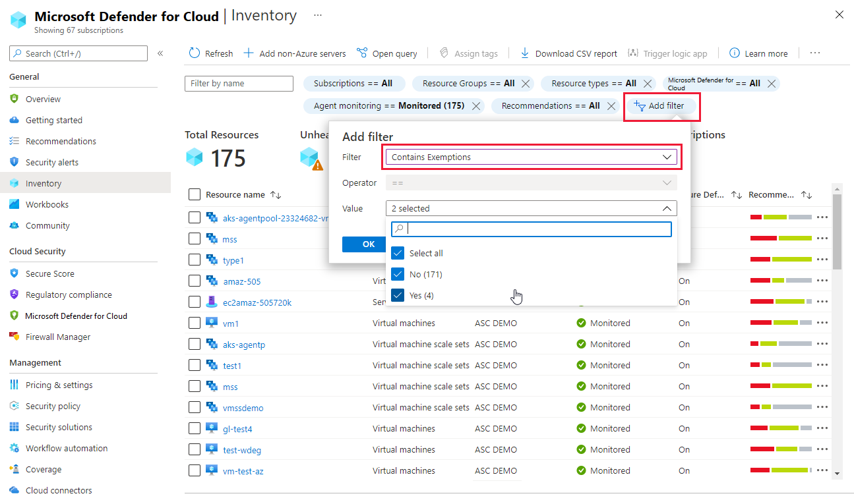Screen dimensions: 854x504
Task: Click the Workflow automation icon
Action: tap(14, 448)
